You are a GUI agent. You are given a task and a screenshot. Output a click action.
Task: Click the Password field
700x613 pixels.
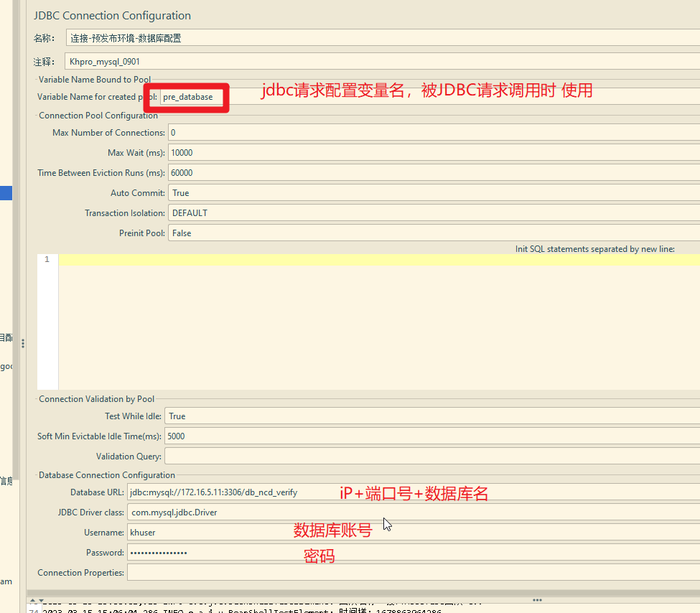(414, 552)
